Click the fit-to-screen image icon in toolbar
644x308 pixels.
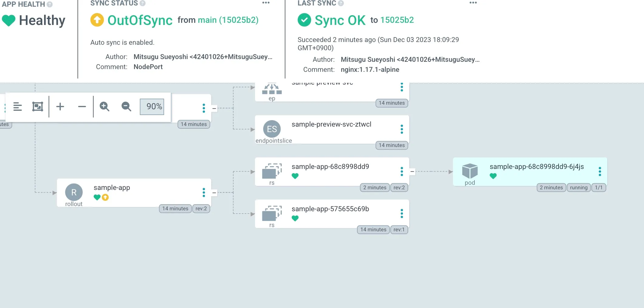tap(38, 107)
